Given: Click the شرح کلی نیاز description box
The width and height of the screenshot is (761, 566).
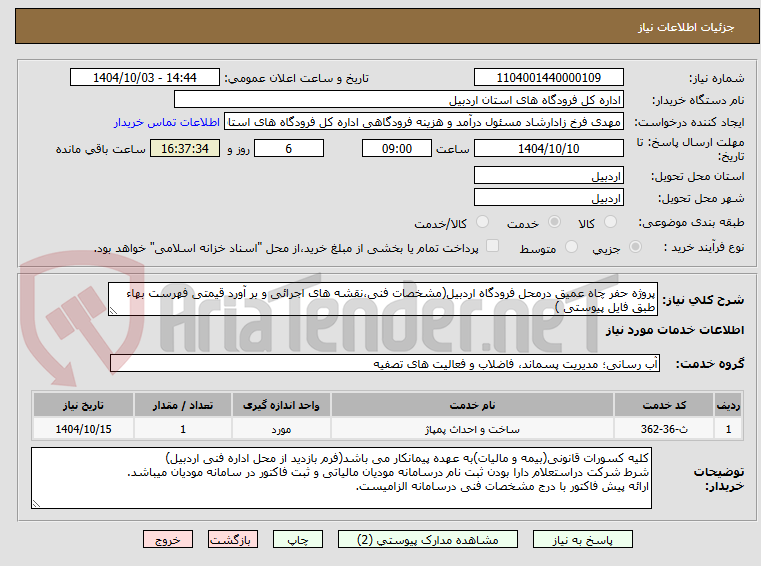Looking at the screenshot, I should click(x=383, y=300).
